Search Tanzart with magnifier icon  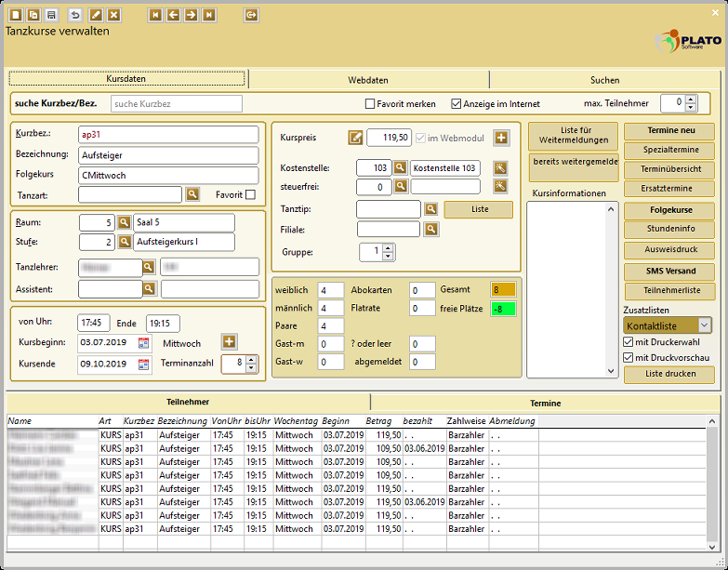click(192, 194)
